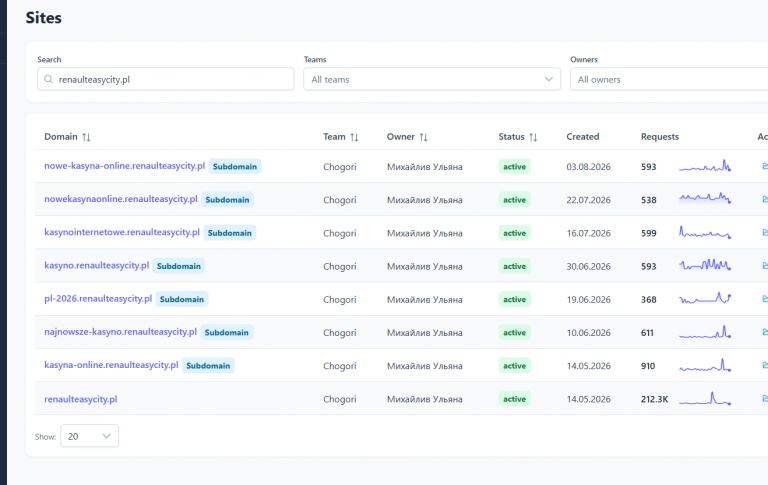Sort table by Status column arrows
The height and width of the screenshot is (485, 768).
(x=533, y=137)
